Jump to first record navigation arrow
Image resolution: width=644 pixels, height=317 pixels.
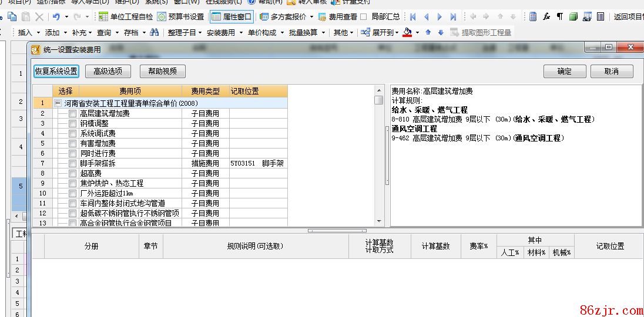[413, 17]
